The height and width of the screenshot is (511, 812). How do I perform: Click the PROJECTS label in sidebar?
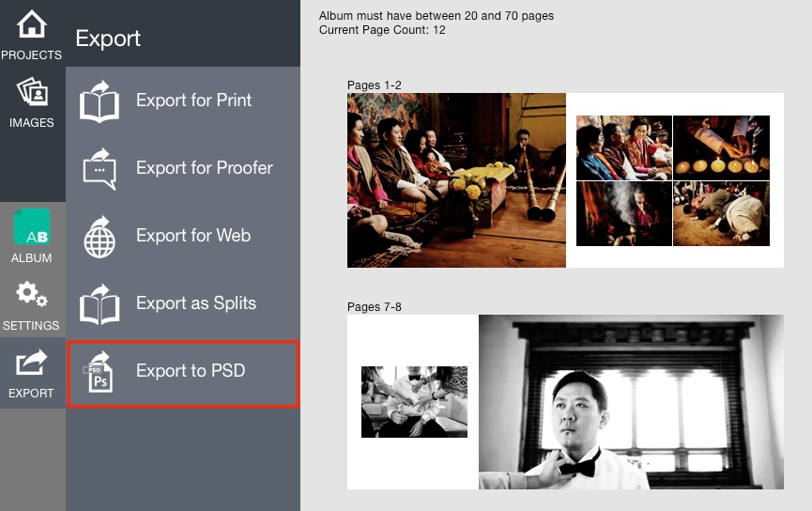[x=31, y=54]
